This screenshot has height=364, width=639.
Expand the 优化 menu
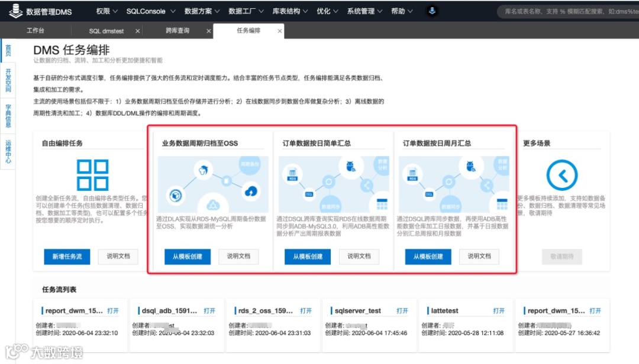(x=327, y=11)
